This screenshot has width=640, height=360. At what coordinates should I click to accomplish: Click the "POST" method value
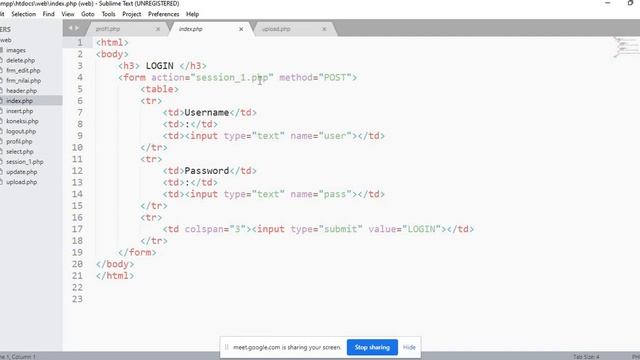tap(335, 78)
